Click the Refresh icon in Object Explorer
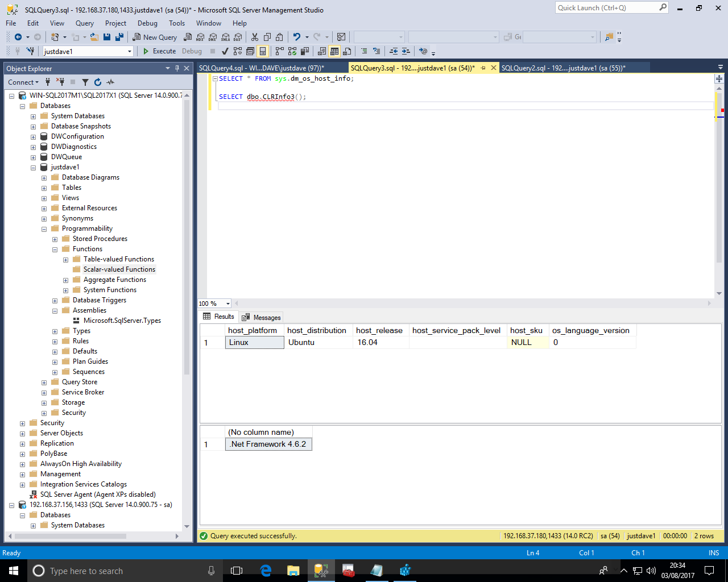The image size is (728, 582). pyautogui.click(x=98, y=82)
